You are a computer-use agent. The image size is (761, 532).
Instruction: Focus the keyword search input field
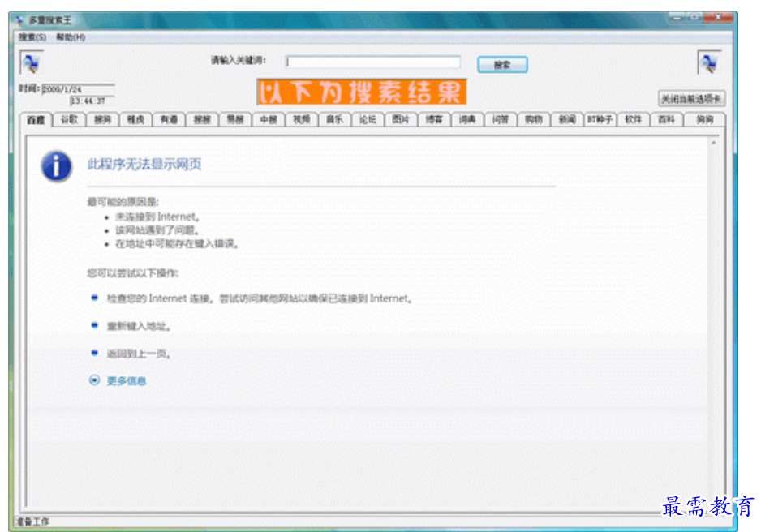[x=372, y=62]
